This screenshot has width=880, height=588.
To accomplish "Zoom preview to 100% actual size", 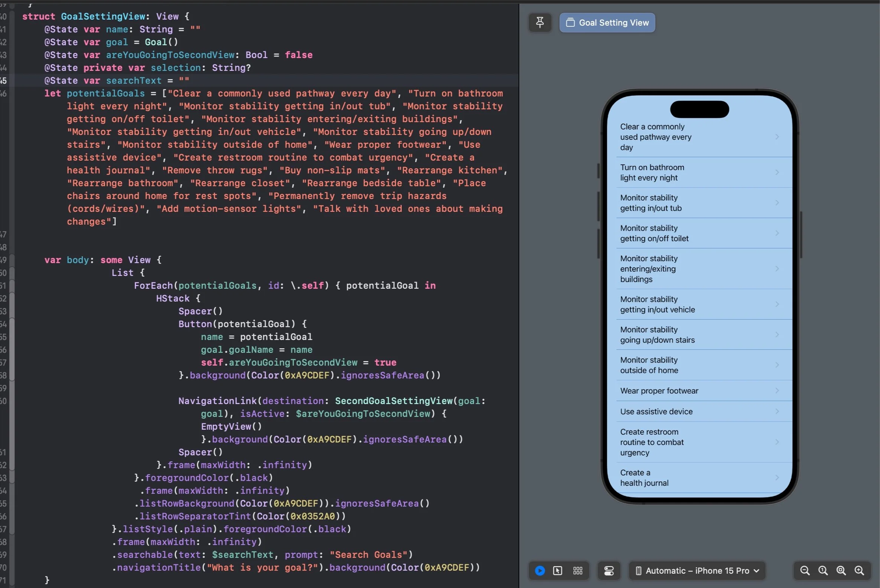I will point(823,571).
